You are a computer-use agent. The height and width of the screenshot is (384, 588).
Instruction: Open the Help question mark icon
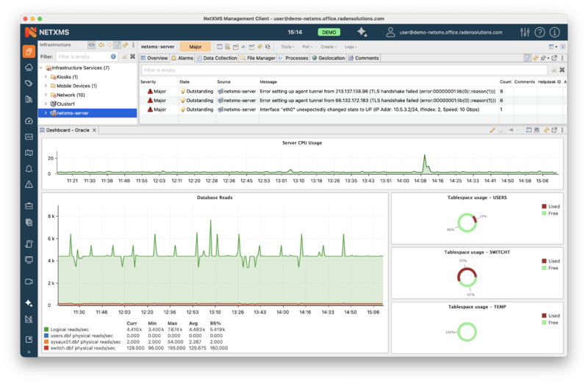click(539, 32)
